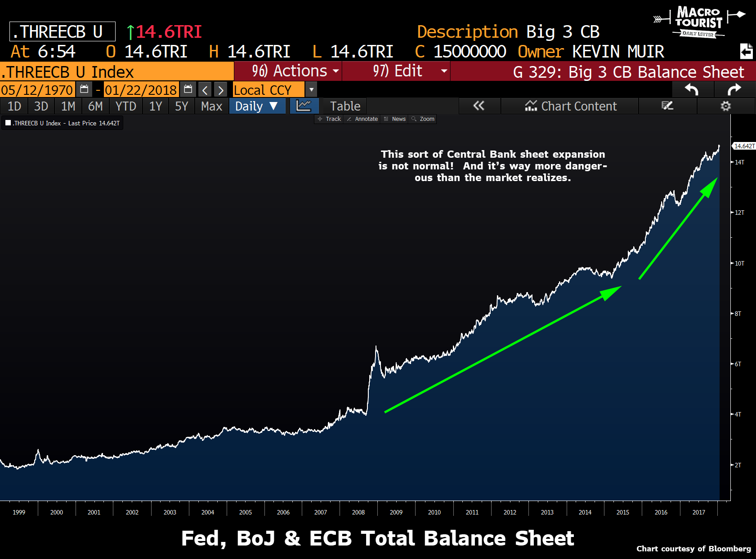Click the redo arrow icon
Image resolution: width=756 pixels, height=559 pixels.
pyautogui.click(x=734, y=90)
